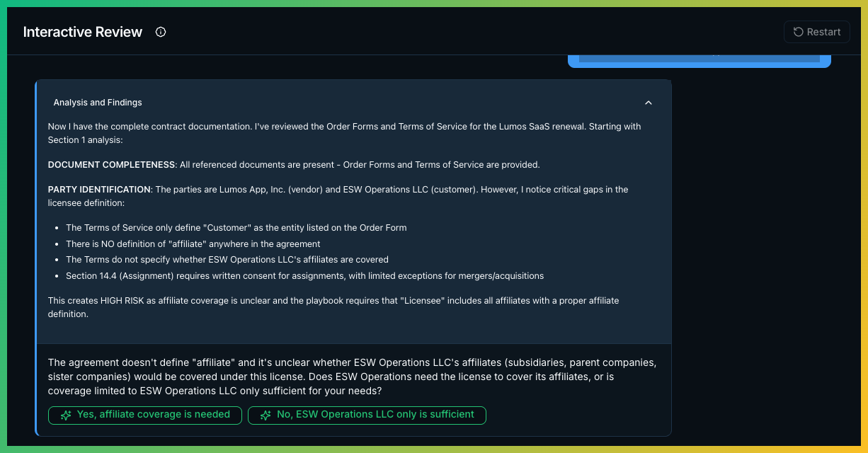The image size is (868, 453).
Task: Click the Interactive Review title
Action: (82, 32)
